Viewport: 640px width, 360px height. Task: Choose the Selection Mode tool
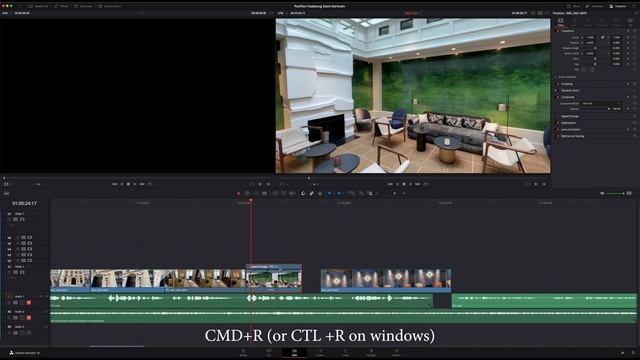tap(238, 193)
